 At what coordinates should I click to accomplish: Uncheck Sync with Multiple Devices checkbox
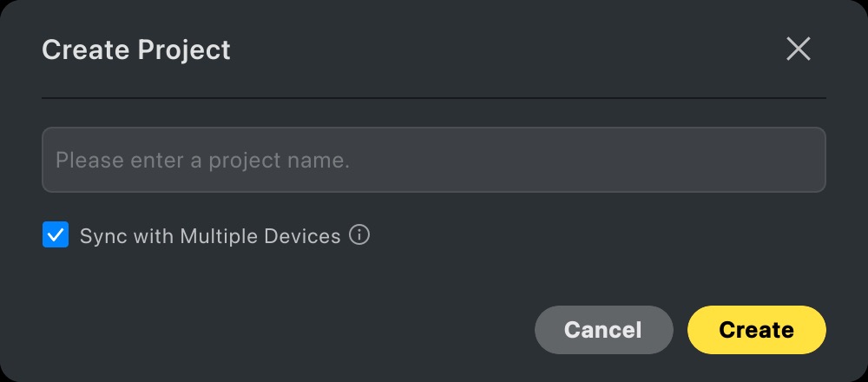(56, 235)
